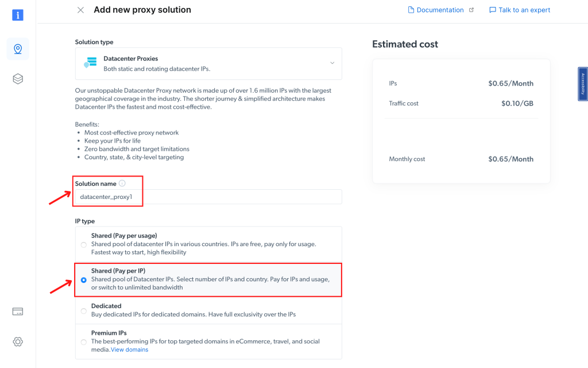This screenshot has height=368, width=588.
Task: Click the external link icon after Documentation
Action: click(472, 9)
